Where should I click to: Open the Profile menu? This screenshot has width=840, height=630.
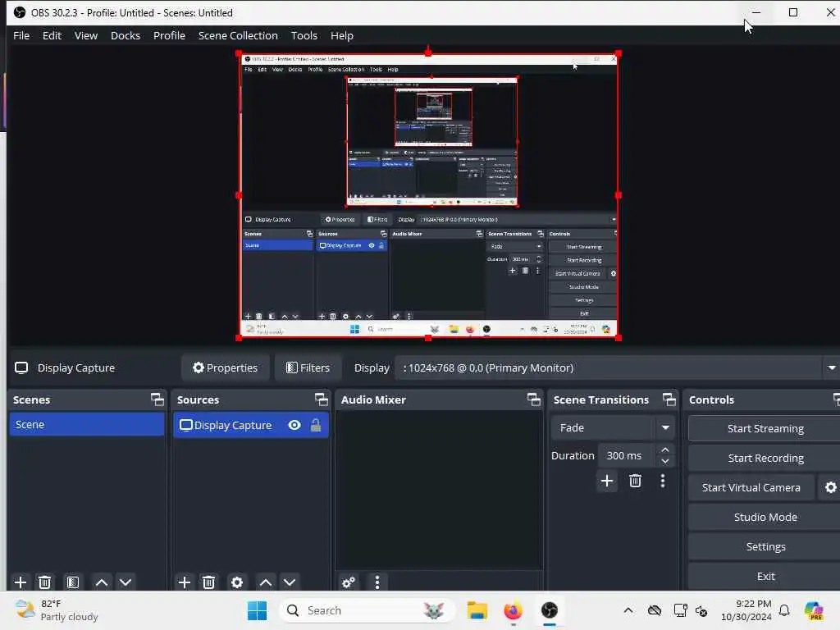[x=169, y=35]
